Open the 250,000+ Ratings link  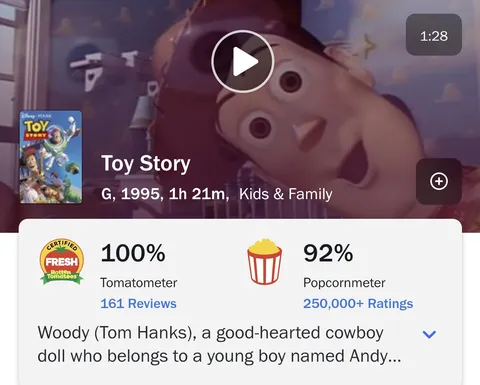click(358, 304)
